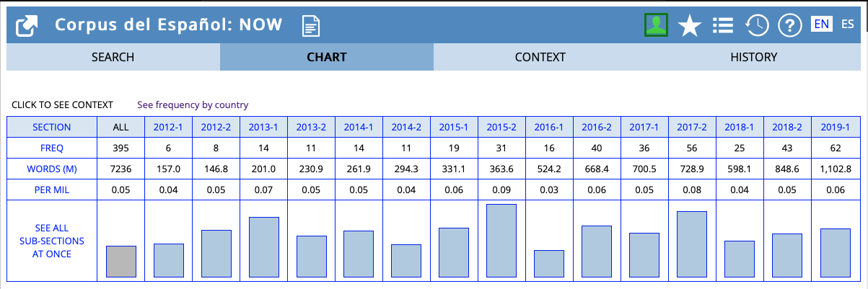Open the 2019-1 section link
The width and height of the screenshot is (868, 289).
click(x=835, y=127)
